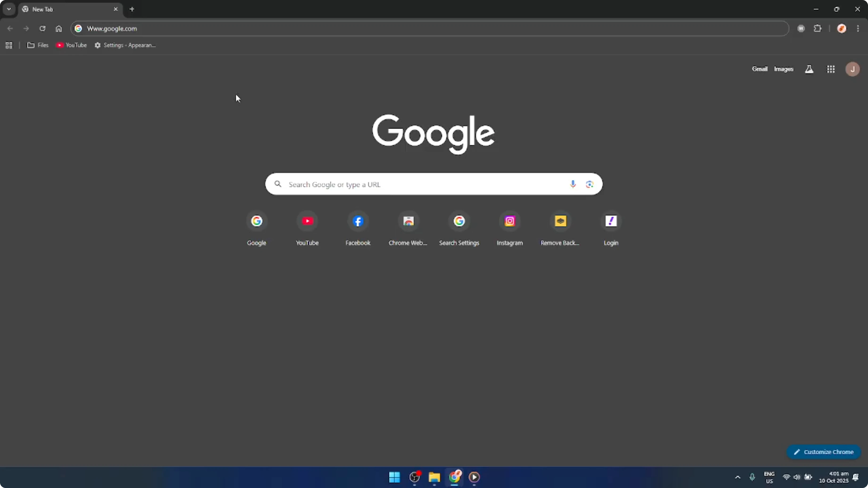
Task: Close the New Tab tab
Action: click(116, 9)
